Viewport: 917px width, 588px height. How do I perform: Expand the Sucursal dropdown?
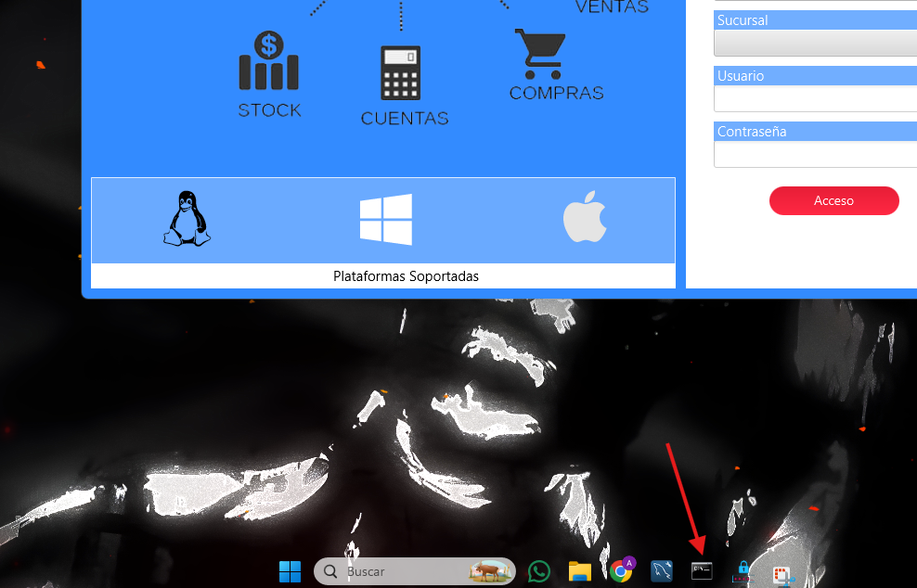click(815, 43)
